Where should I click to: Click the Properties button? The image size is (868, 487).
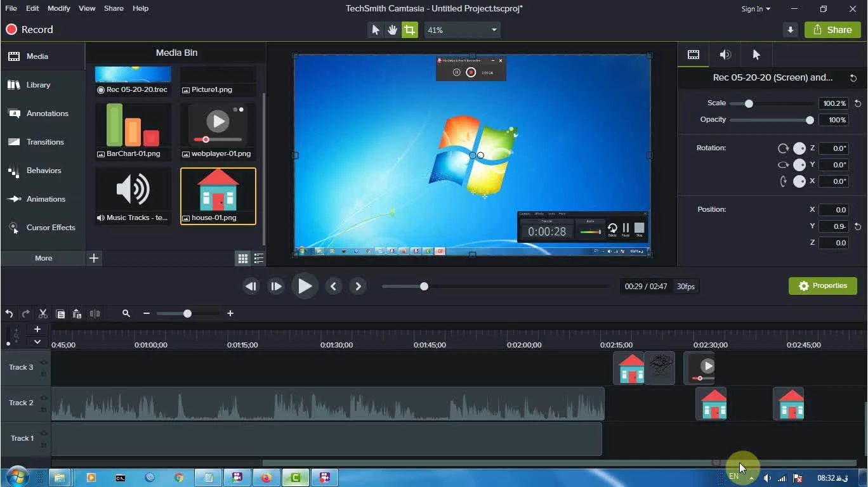click(x=822, y=286)
